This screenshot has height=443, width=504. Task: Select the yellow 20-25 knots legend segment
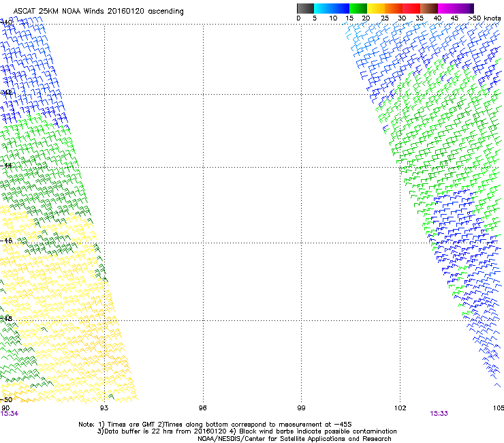376,8
